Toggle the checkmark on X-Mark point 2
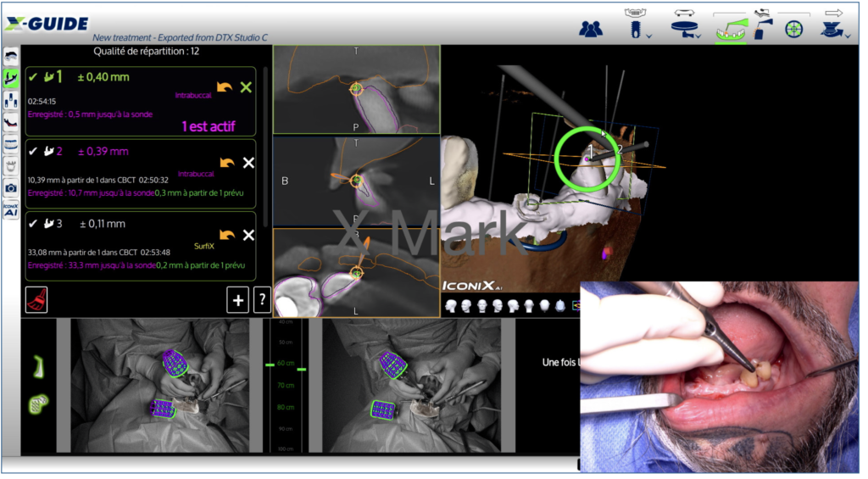This screenshot has width=868, height=479. tap(33, 151)
